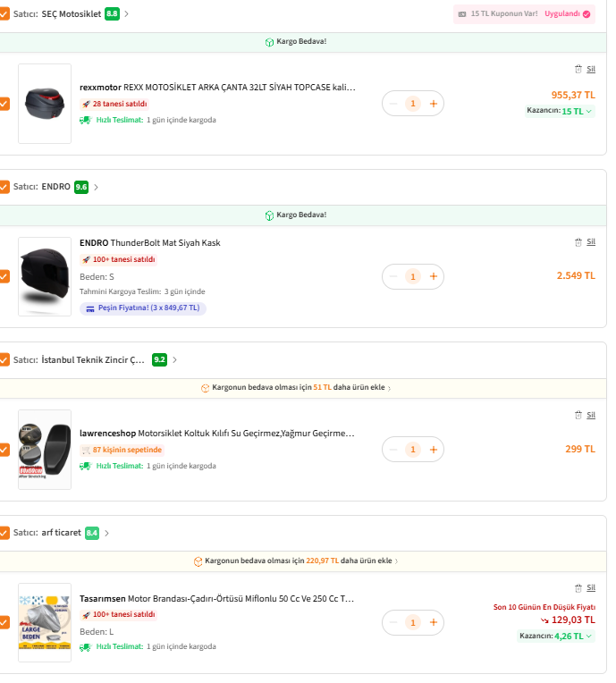Open the SEÇ Motosiklet seller link
The image size is (616, 683).
pyautogui.click(x=72, y=14)
